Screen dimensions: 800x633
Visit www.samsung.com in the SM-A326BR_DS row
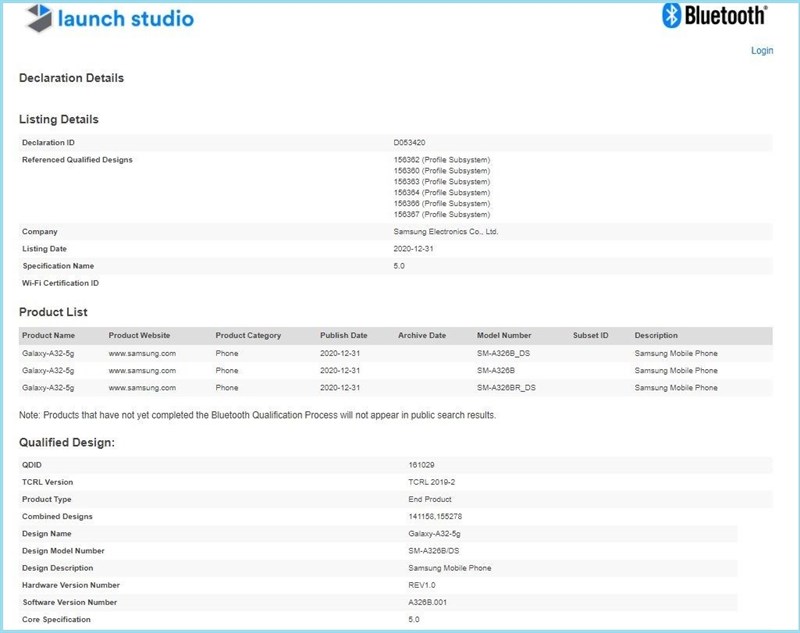[142, 387]
